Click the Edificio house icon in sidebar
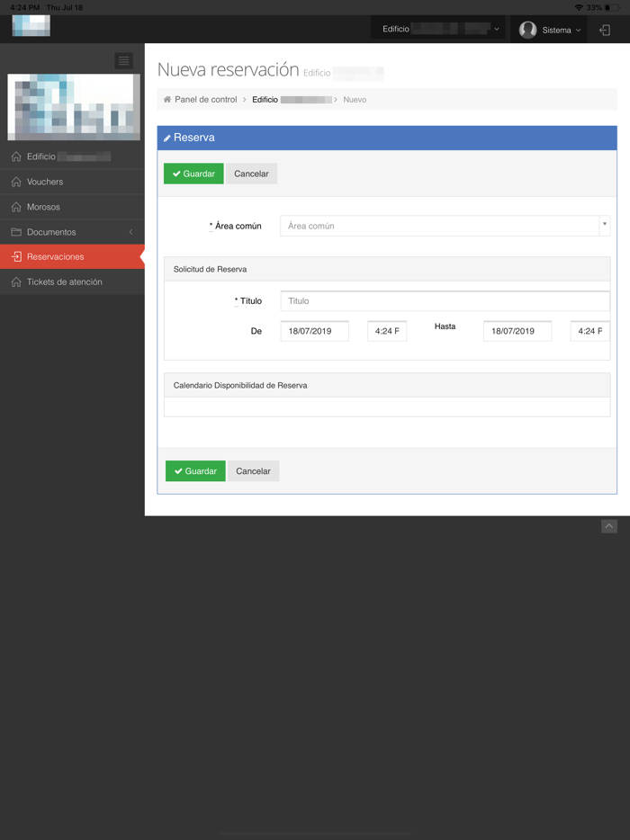This screenshot has height=840, width=630. pos(16,157)
